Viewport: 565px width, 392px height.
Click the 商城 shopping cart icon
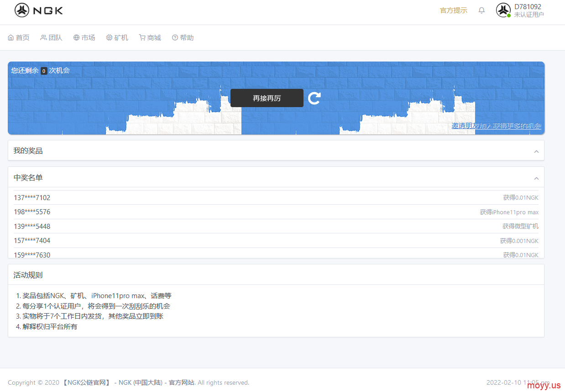pyautogui.click(x=142, y=38)
